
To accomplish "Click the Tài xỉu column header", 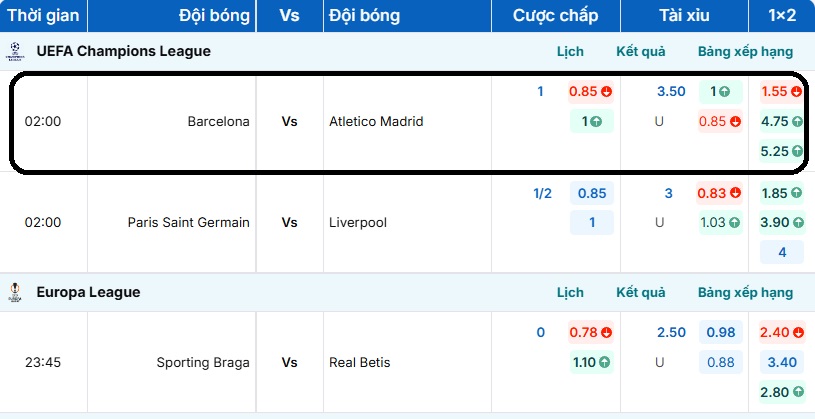I will click(x=684, y=16).
